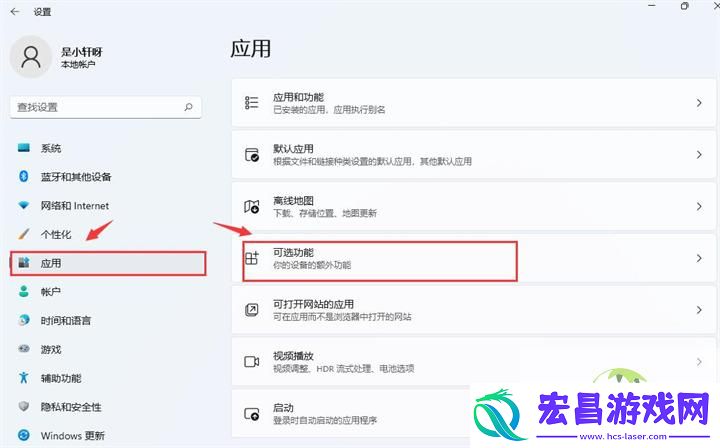Open the 启动 entry title

283,408
